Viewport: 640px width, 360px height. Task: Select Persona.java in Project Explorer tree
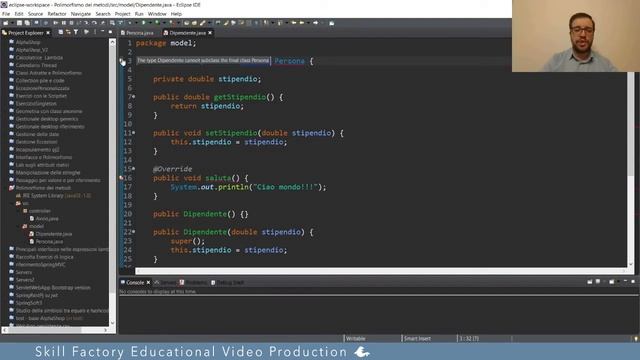(x=46, y=242)
